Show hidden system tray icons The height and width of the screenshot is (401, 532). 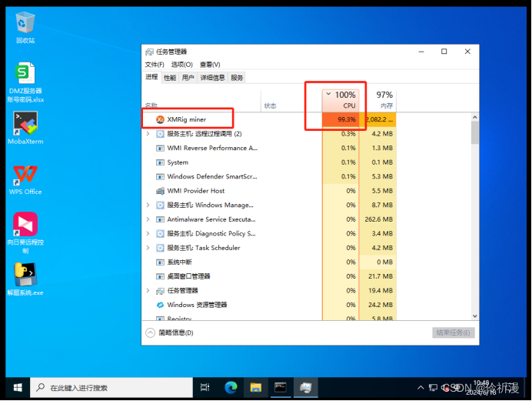coord(421,387)
